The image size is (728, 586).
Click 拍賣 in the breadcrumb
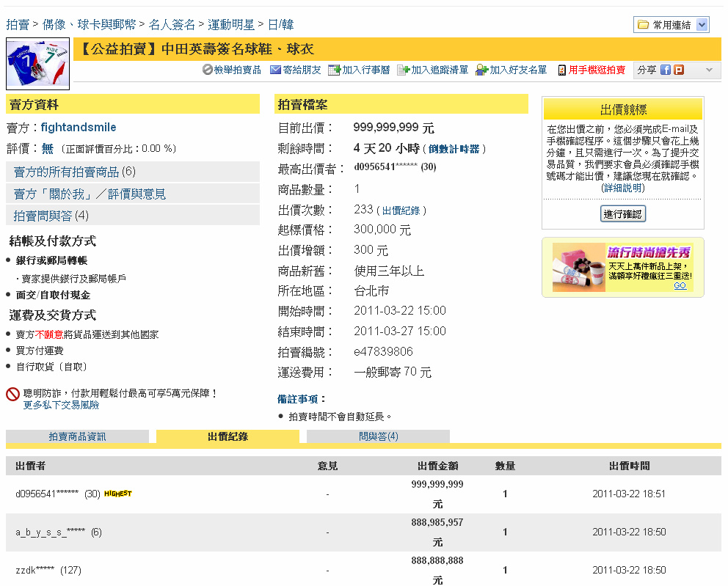tap(18, 25)
